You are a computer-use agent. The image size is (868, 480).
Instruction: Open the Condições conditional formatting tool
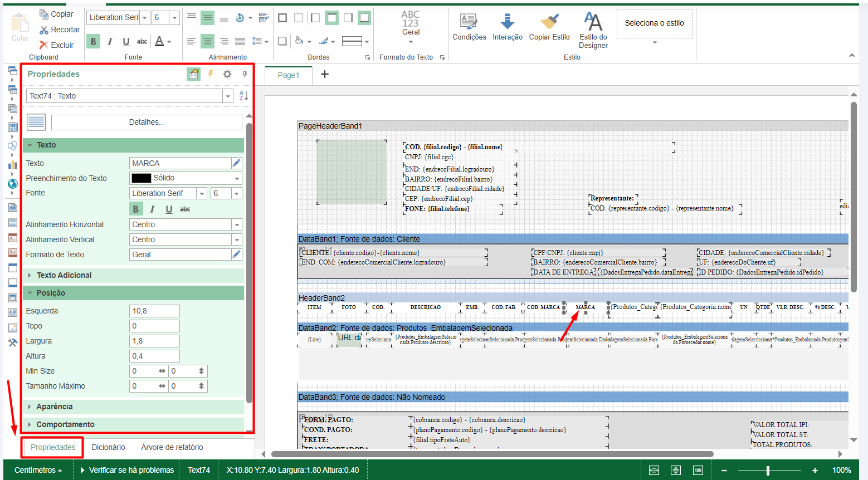coord(469,22)
